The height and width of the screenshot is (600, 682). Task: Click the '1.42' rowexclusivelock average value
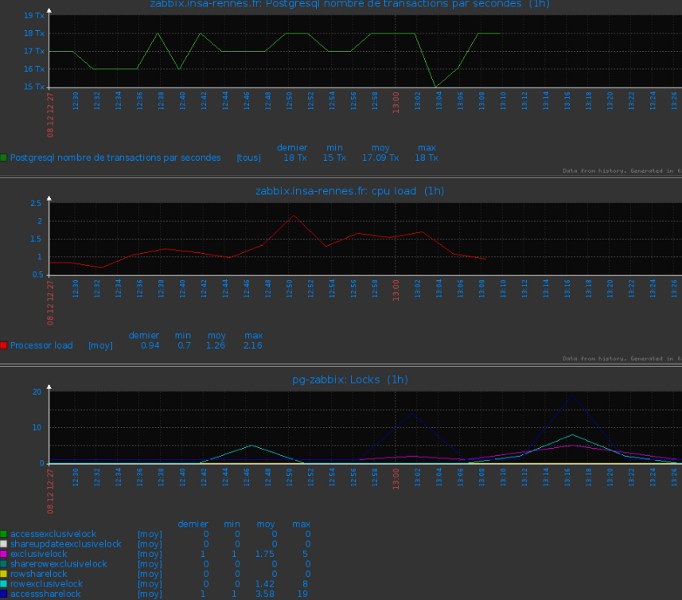(x=265, y=584)
